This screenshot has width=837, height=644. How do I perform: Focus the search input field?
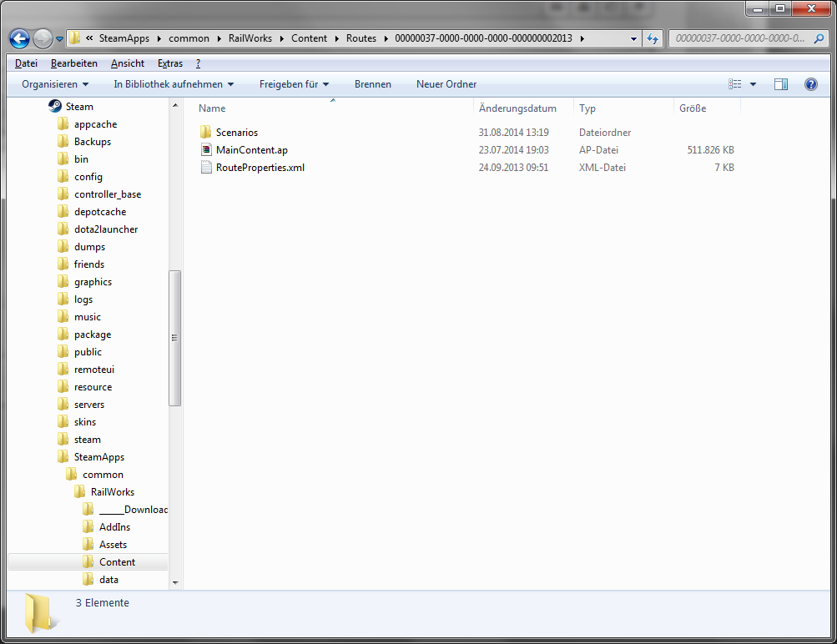pos(741,38)
